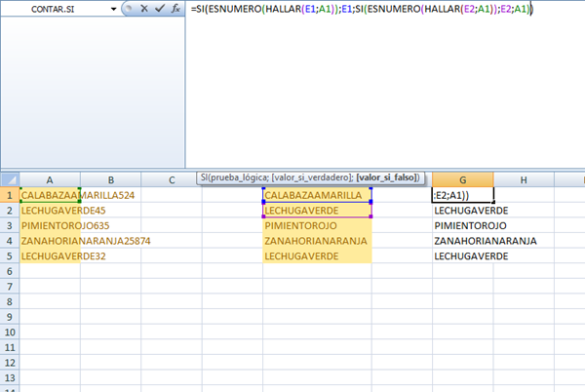
Task: Select ZANAHORIANARANJA result in column G
Action: click(x=463, y=241)
